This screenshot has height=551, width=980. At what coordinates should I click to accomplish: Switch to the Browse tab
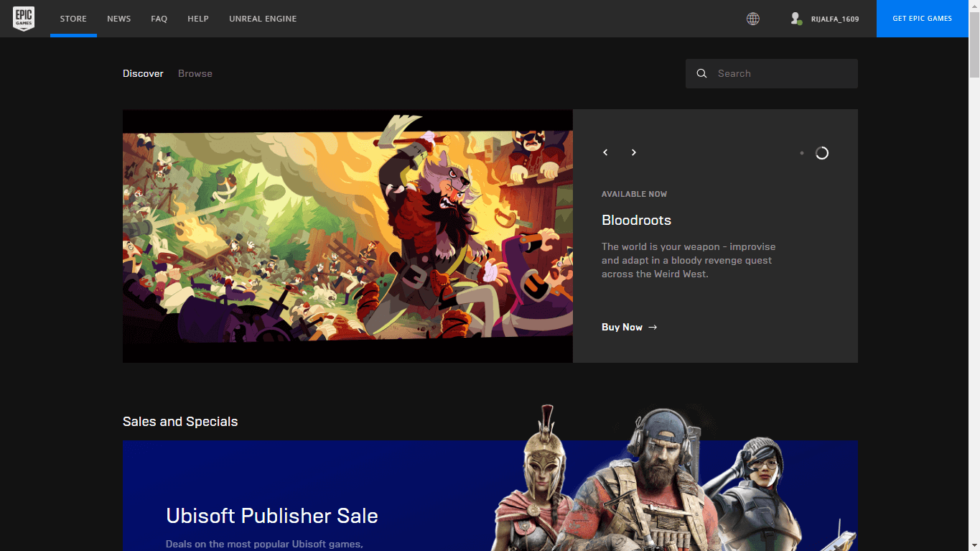pos(195,73)
